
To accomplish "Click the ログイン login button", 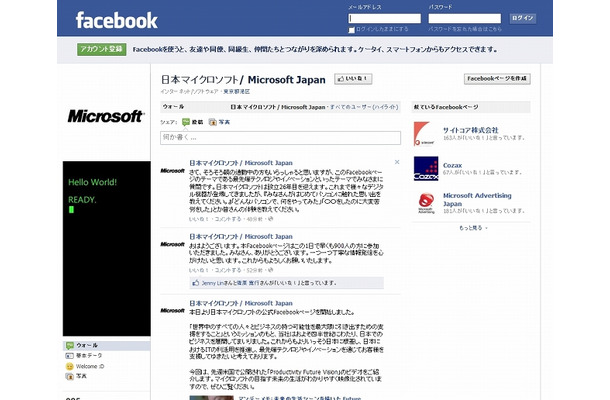I will [x=522, y=18].
